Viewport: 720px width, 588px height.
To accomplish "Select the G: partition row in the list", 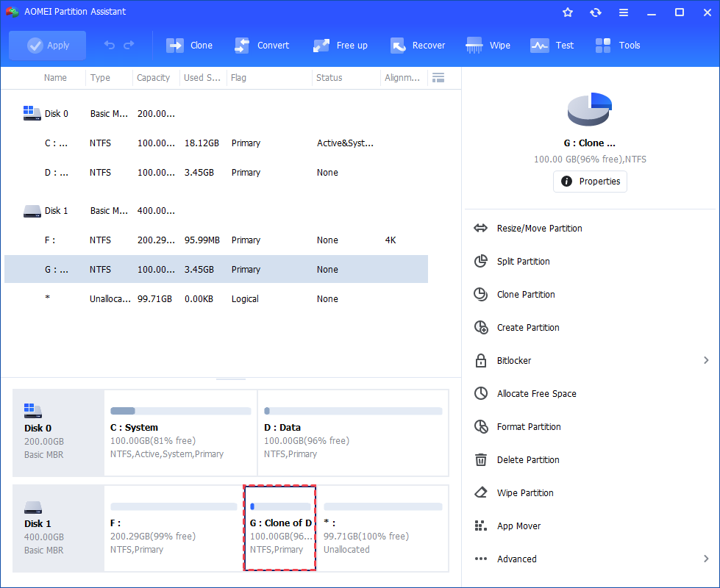I will (216, 270).
